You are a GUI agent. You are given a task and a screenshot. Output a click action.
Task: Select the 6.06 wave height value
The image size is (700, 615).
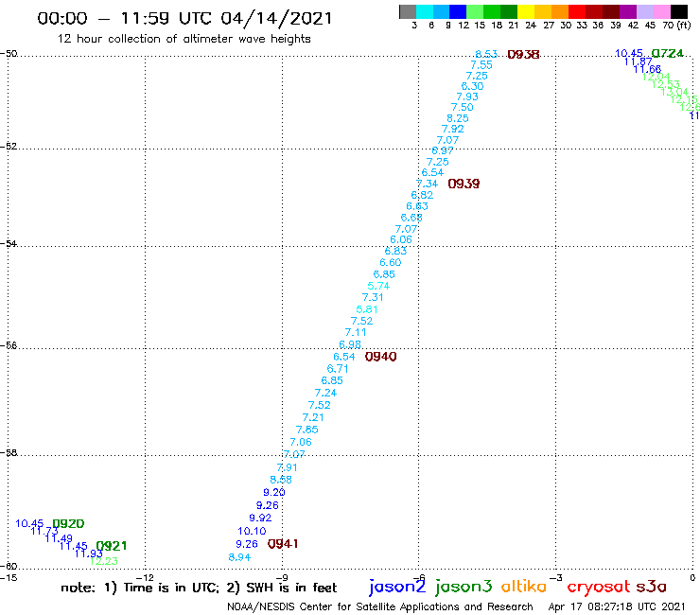click(401, 239)
